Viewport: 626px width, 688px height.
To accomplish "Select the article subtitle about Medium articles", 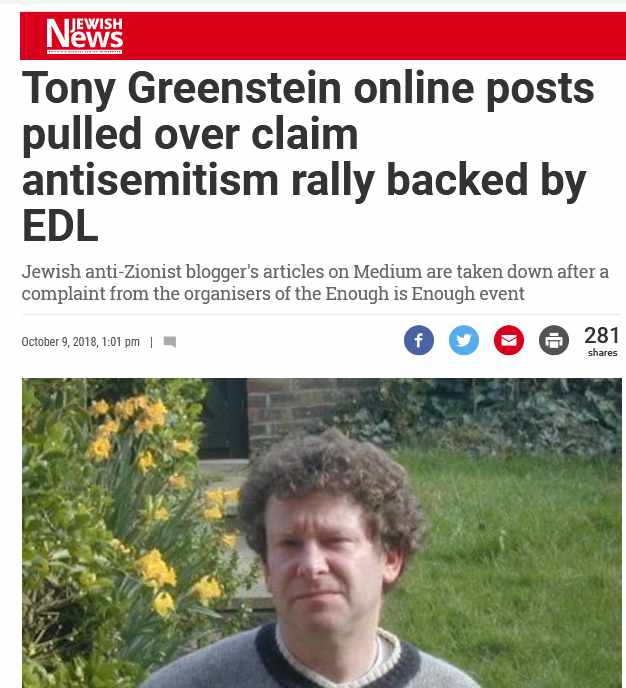I will point(315,283).
